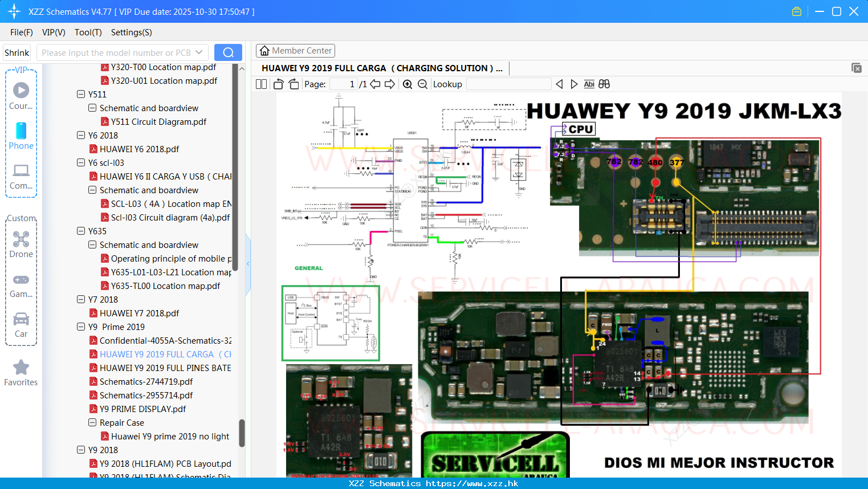Open Huawei Y9 prime 2019 no light
868x489 pixels.
[x=165, y=437]
